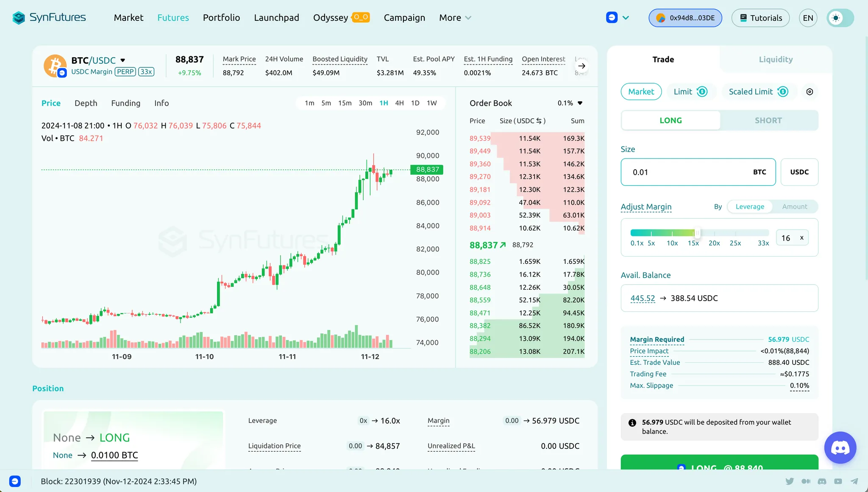The image size is (868, 492).
Task: Click the Telegram icon in the footer
Action: (854, 481)
